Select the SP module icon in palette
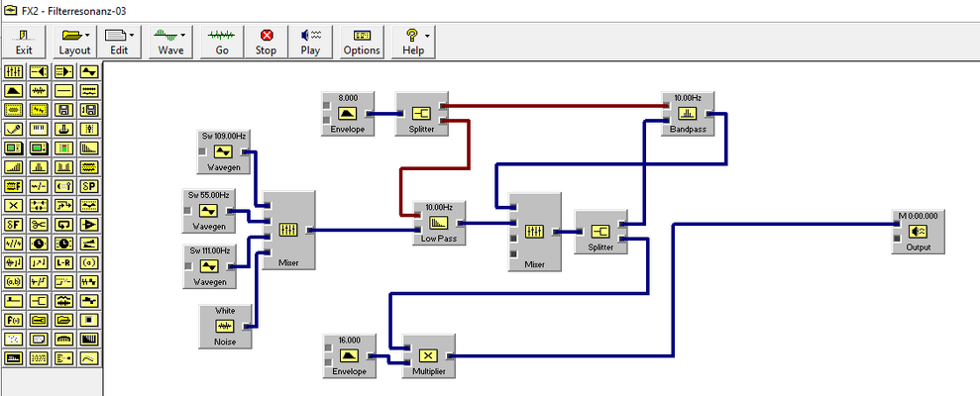980x396 pixels. 89,186
